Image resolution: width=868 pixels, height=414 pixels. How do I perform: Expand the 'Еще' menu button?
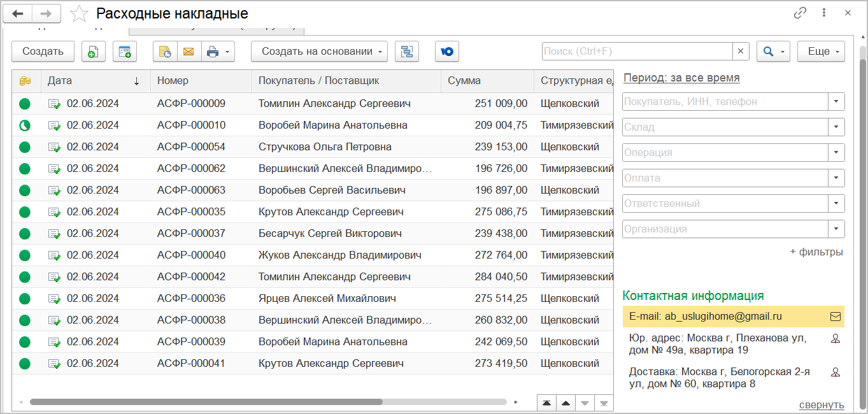[821, 52]
